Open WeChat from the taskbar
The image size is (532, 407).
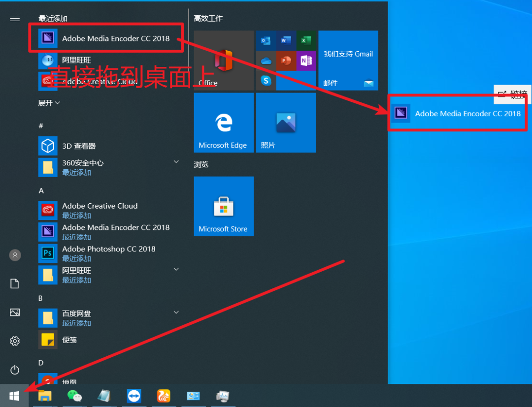[74, 396]
